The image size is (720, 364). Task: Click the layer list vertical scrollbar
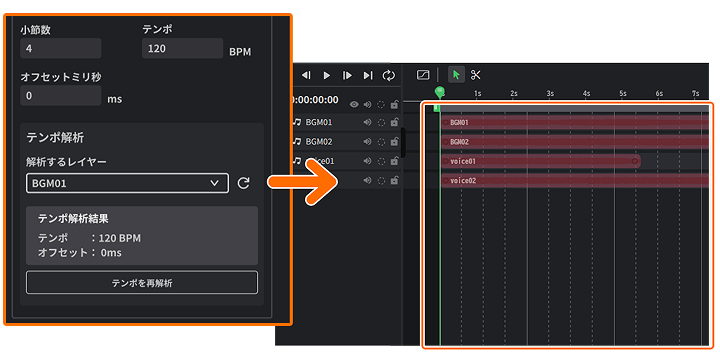click(403, 143)
